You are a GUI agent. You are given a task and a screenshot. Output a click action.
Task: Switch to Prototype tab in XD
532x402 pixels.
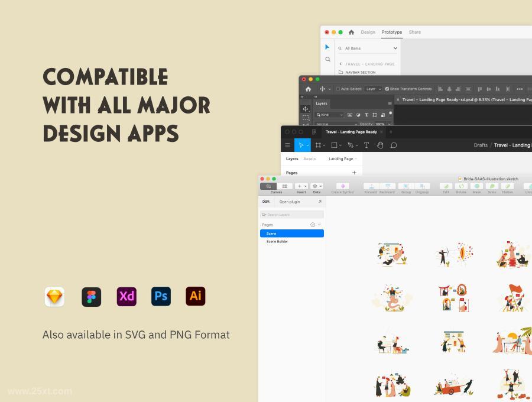pyautogui.click(x=391, y=33)
